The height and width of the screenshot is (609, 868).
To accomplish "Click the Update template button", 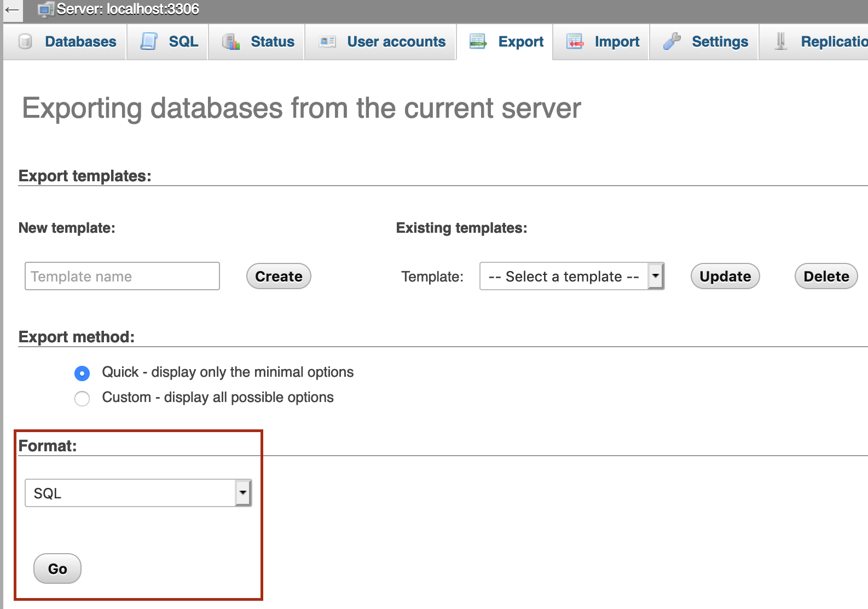I will point(725,276).
